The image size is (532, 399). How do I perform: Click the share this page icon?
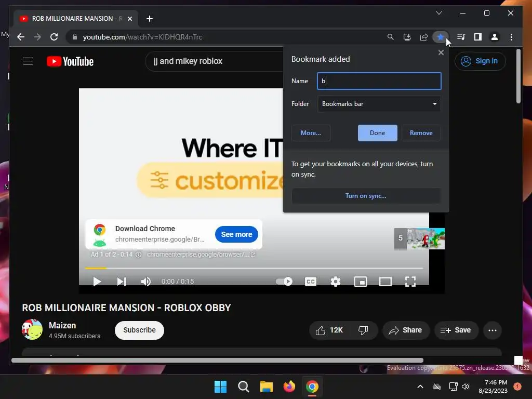coord(424,37)
